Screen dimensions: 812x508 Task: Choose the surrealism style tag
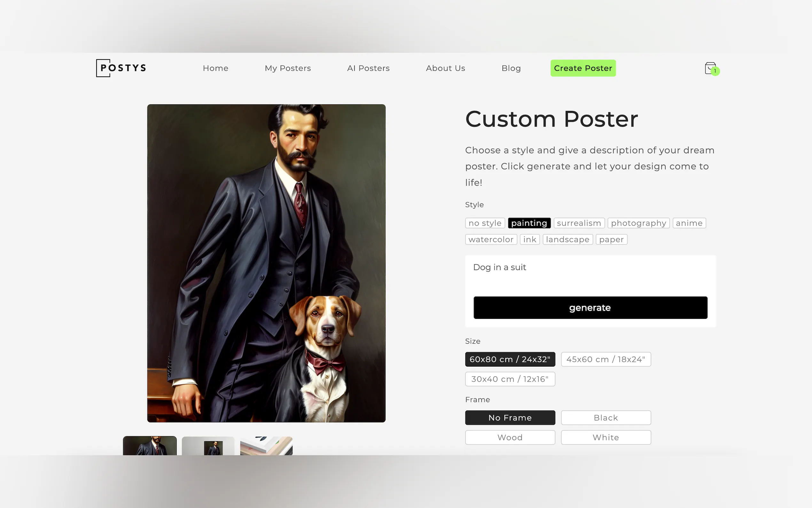pyautogui.click(x=579, y=223)
